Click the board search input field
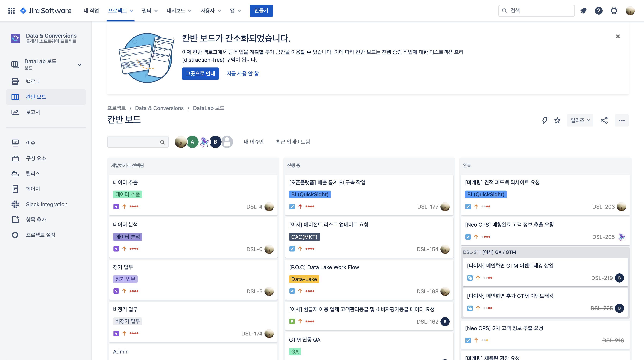 pos(135,142)
